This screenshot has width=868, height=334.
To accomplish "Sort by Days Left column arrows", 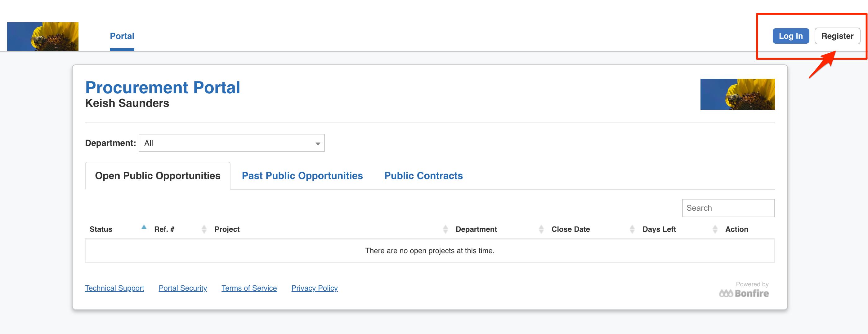I will pos(715,229).
